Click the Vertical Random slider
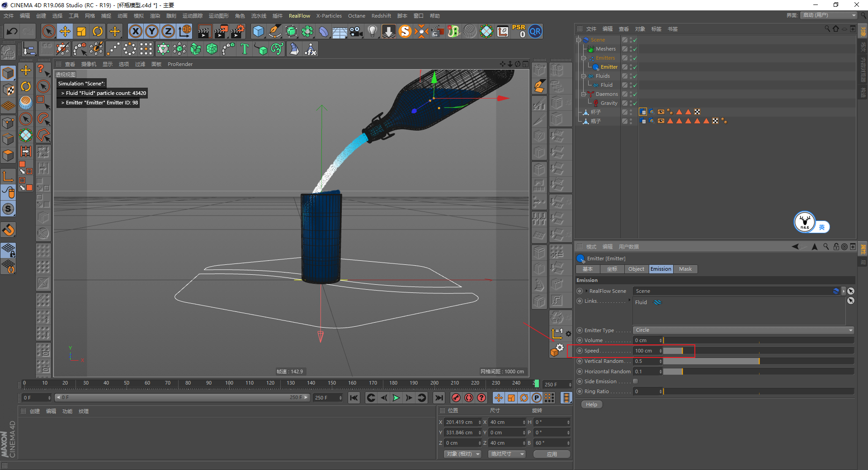The width and height of the screenshot is (868, 470). [758, 361]
